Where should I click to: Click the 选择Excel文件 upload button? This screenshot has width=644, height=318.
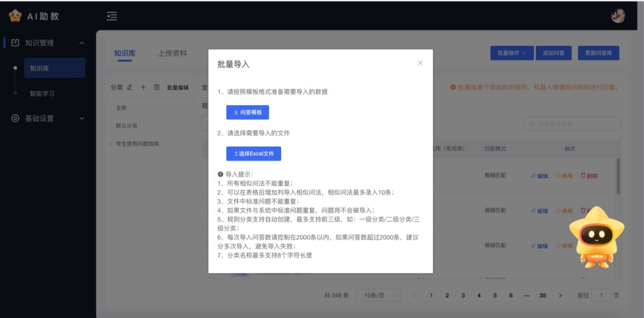point(254,153)
